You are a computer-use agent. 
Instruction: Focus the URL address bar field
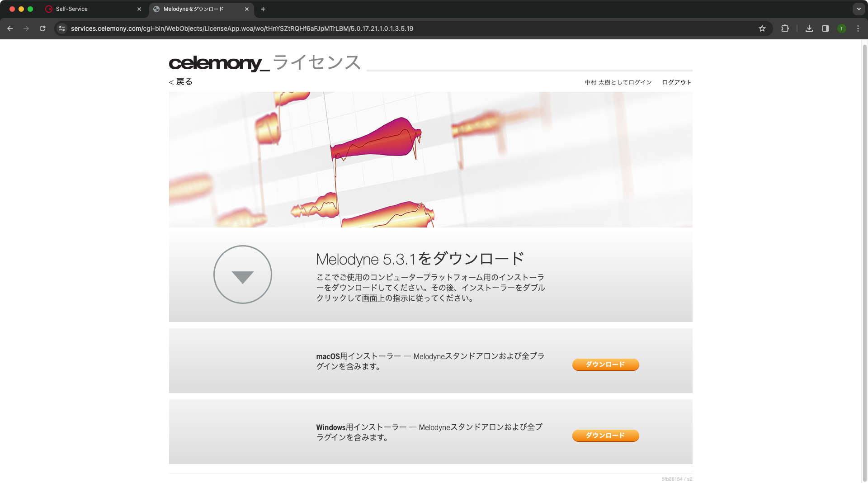click(x=407, y=28)
